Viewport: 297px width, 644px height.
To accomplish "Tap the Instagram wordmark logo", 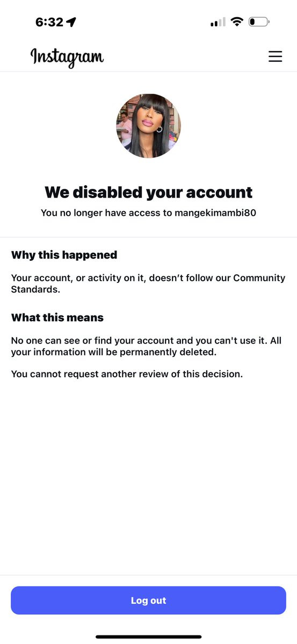I will pos(67,57).
